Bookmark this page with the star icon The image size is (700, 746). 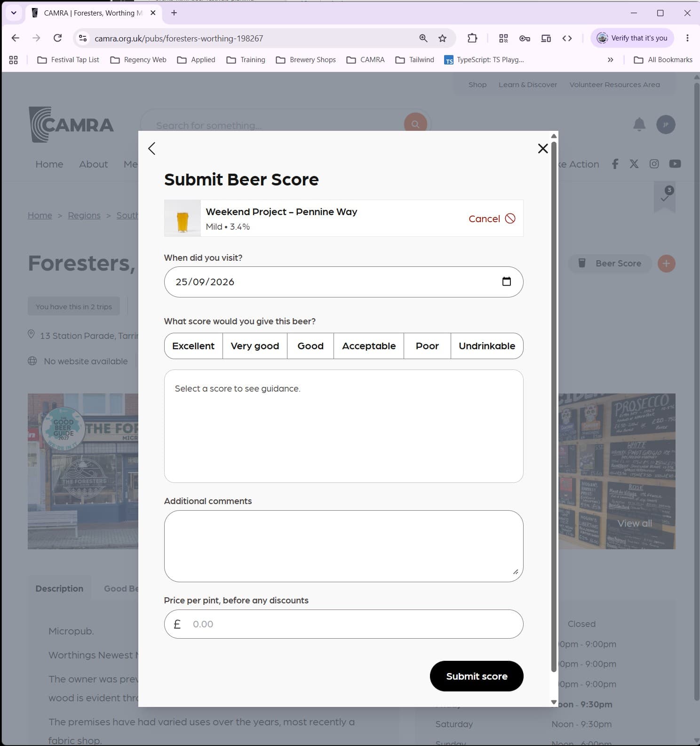(442, 38)
